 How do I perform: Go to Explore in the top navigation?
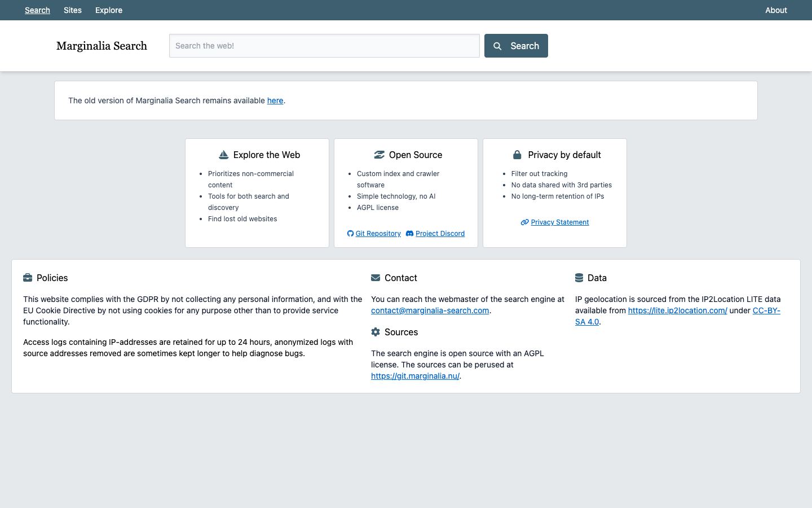[109, 10]
